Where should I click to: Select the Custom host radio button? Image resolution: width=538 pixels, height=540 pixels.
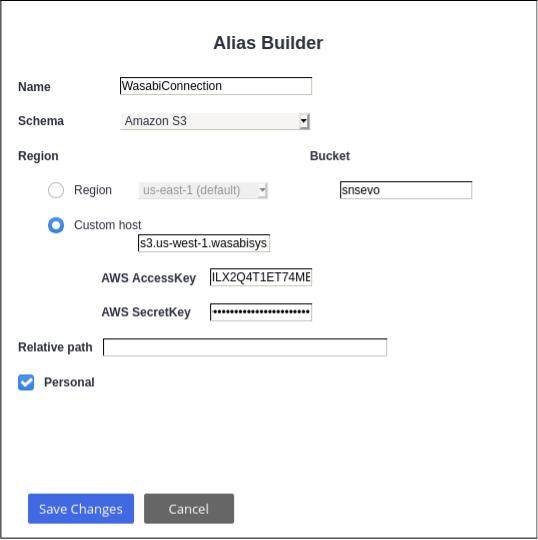(x=56, y=225)
